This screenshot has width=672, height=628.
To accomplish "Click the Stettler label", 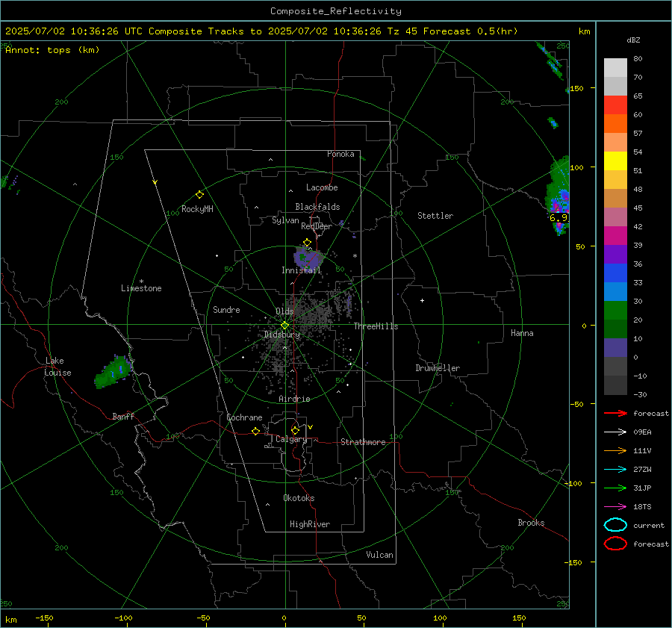I will (x=435, y=216).
